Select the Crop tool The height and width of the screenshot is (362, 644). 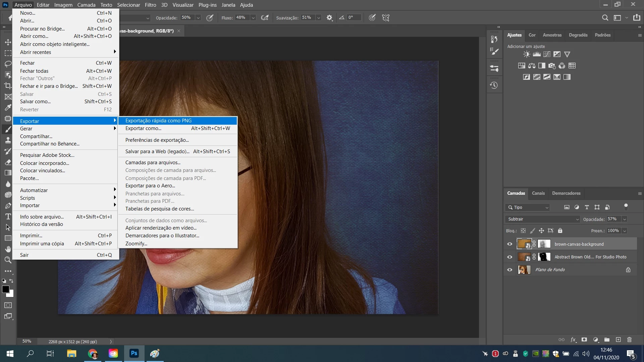8,86
